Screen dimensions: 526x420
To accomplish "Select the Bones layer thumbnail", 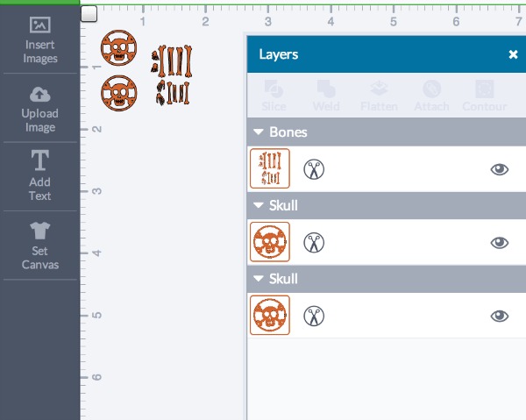I will 270,168.
